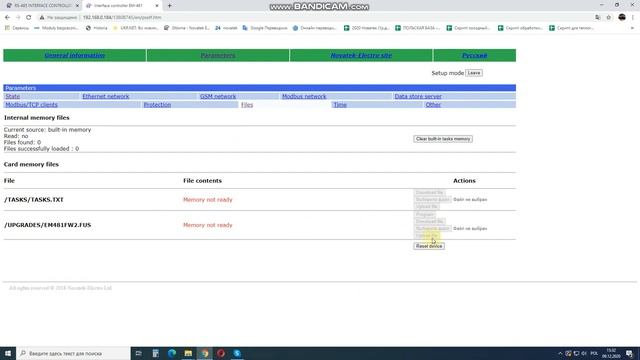Open the Other tab
The height and width of the screenshot is (360, 640).
point(433,105)
